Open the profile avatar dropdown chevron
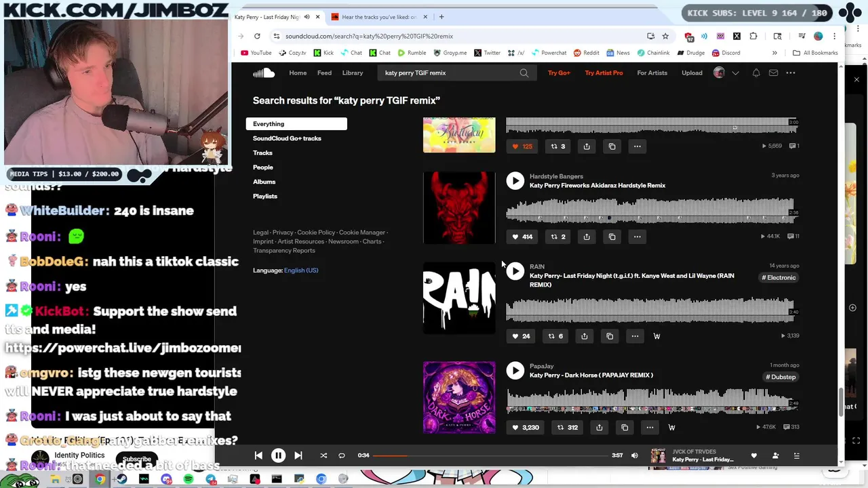868x488 pixels. [x=735, y=73]
